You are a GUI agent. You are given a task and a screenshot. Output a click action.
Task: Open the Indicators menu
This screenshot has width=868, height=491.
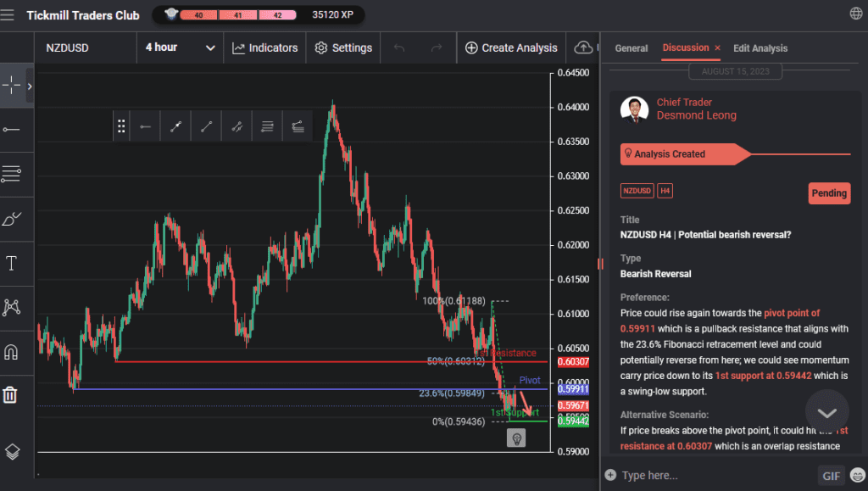click(265, 48)
